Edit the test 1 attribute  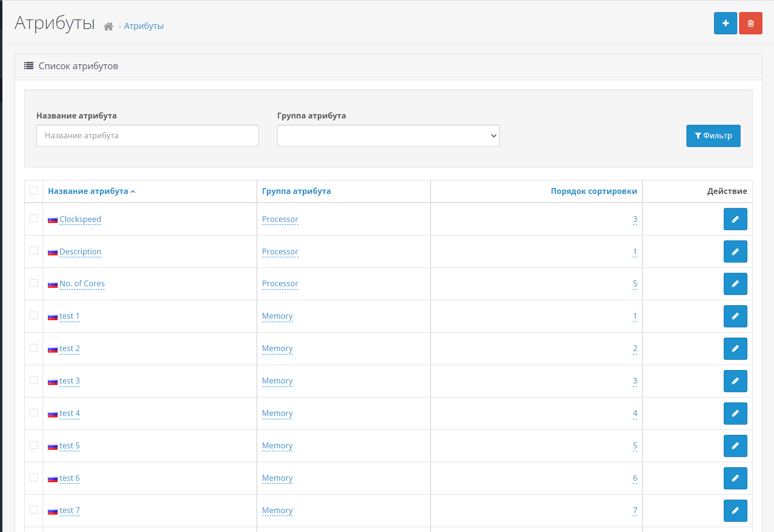tap(735, 316)
